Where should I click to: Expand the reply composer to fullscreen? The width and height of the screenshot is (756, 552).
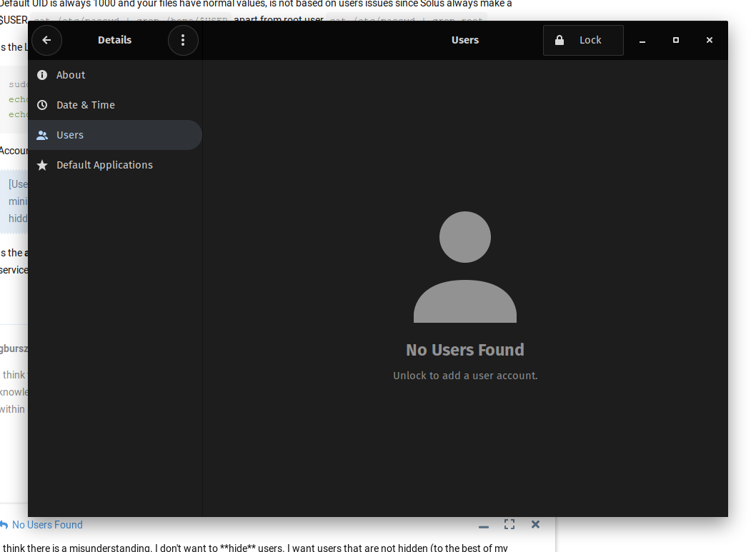coord(509,524)
